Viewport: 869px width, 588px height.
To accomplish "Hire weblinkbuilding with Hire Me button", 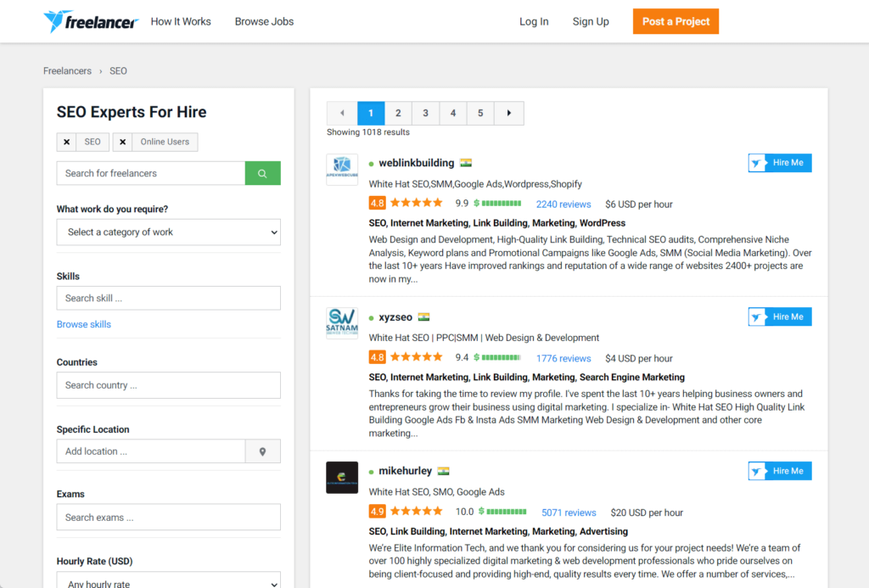I will tap(780, 163).
